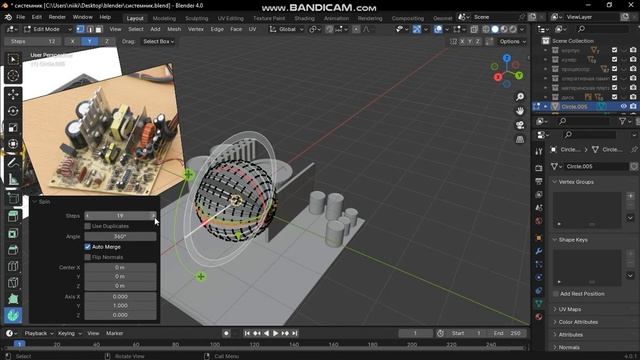Viewport: 640px width, 360px height.
Task: Open the Material properties tab
Action: (539, 317)
